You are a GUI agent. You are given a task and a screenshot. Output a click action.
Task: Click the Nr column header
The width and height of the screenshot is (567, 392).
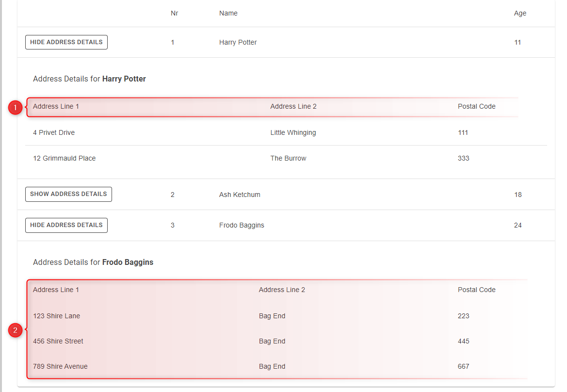pyautogui.click(x=174, y=13)
